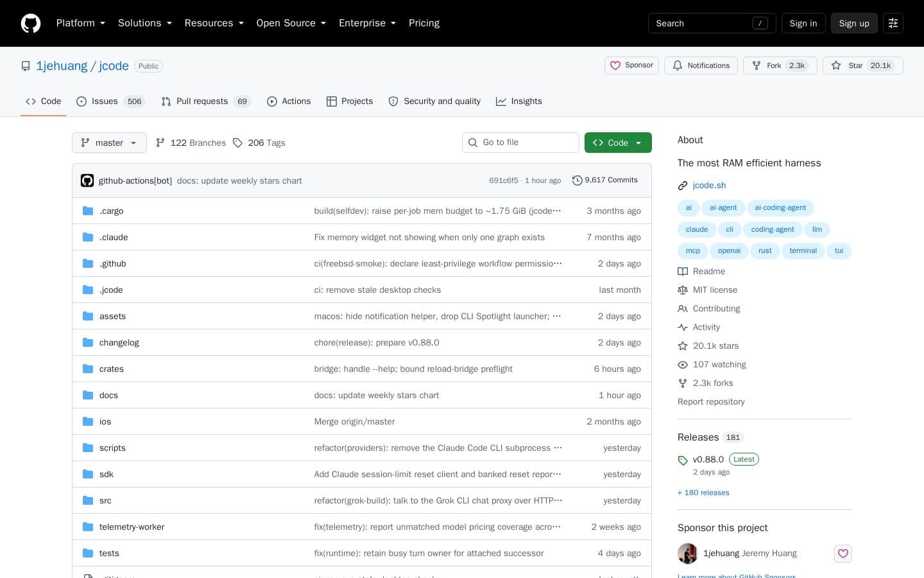Click the telemetry-worker folder icon

point(88,527)
